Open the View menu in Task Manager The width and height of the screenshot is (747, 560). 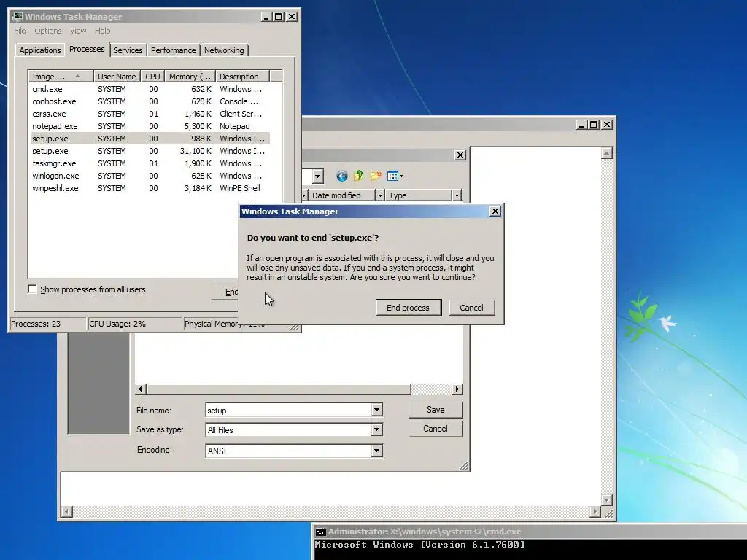pyautogui.click(x=78, y=31)
